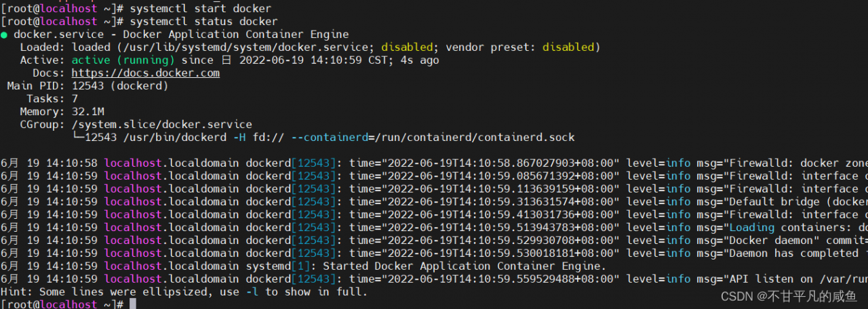Open the https://docs.docker.com link
This screenshot has width=868, height=309.
coord(145,73)
